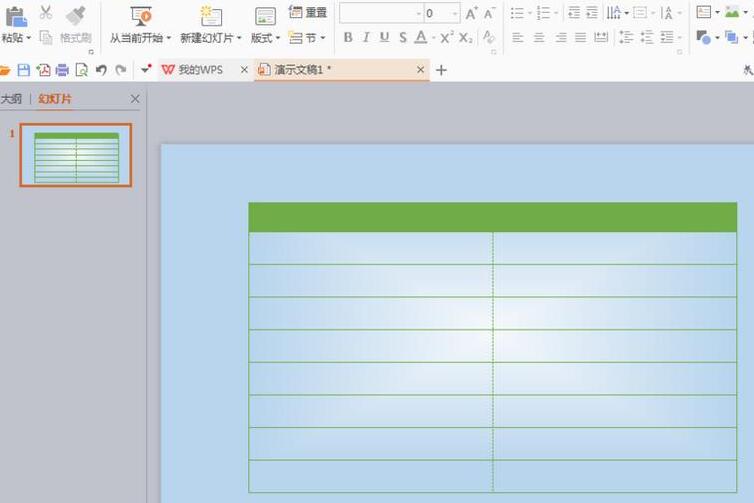Center align text

click(x=539, y=37)
